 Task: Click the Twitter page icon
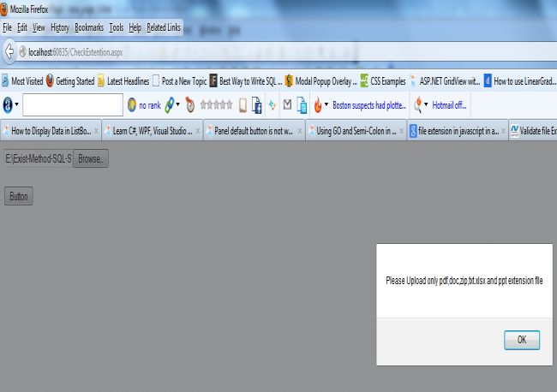click(302, 105)
